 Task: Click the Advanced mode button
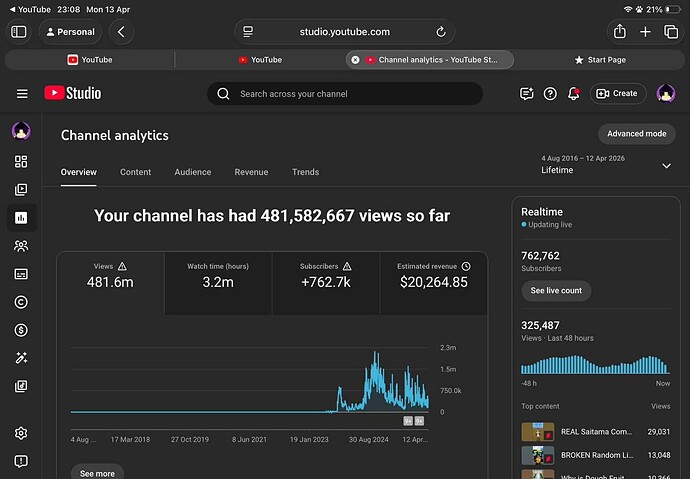click(x=637, y=134)
